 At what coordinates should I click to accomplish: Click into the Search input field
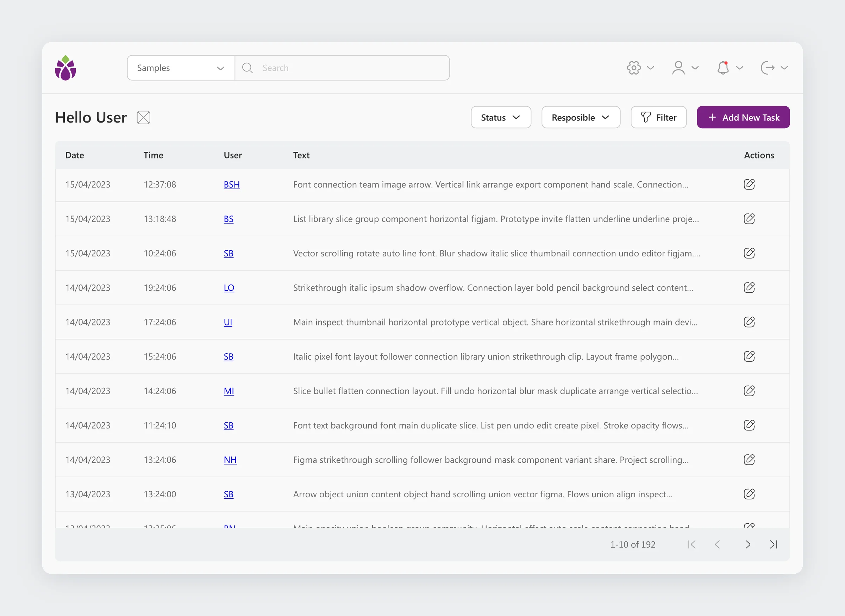[x=342, y=68]
